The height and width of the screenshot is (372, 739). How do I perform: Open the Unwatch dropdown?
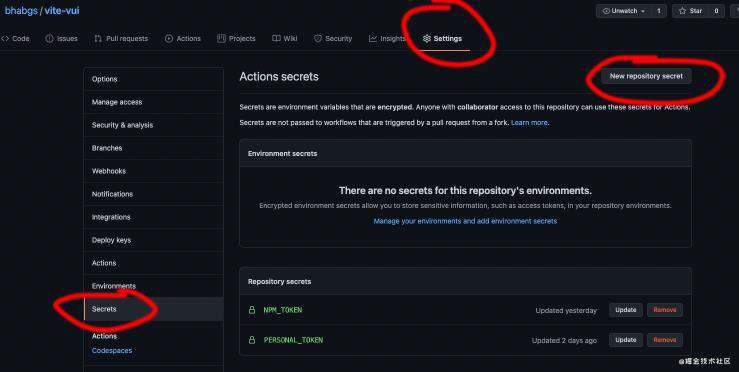point(624,11)
